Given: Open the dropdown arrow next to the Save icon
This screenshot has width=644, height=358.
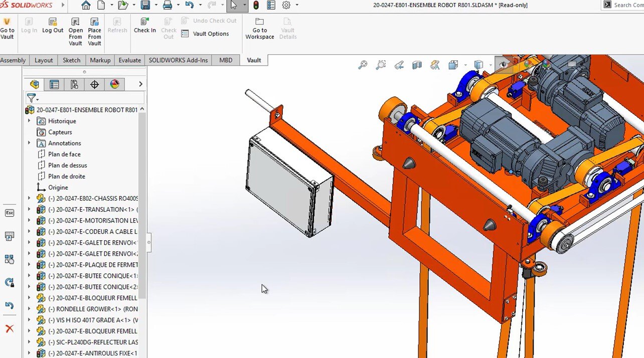Looking at the screenshot, I should tap(155, 6).
